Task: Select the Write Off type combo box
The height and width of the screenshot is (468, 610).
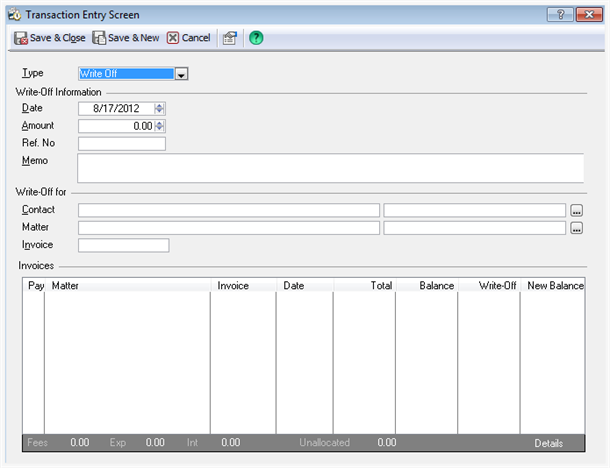Action: (x=126, y=73)
